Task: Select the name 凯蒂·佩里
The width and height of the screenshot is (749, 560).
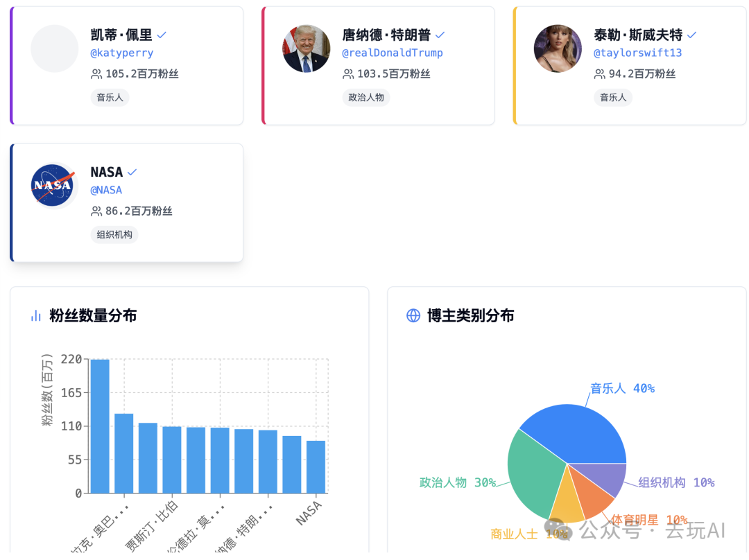Action: [x=121, y=35]
